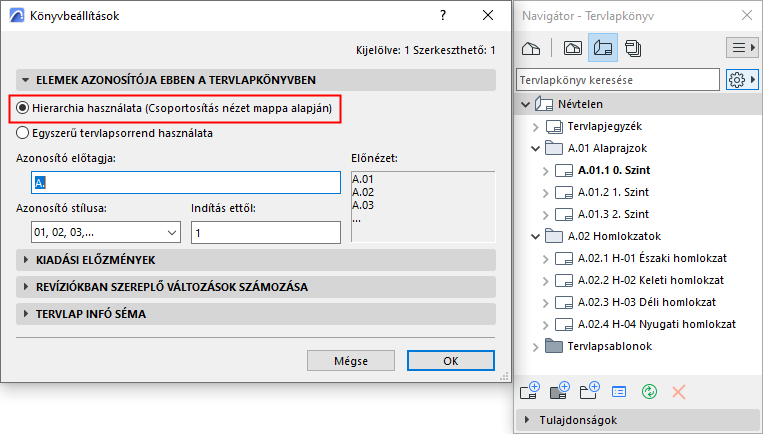Open the Project Map view icon
Image resolution: width=763 pixels, height=434 pixels.
533,48
